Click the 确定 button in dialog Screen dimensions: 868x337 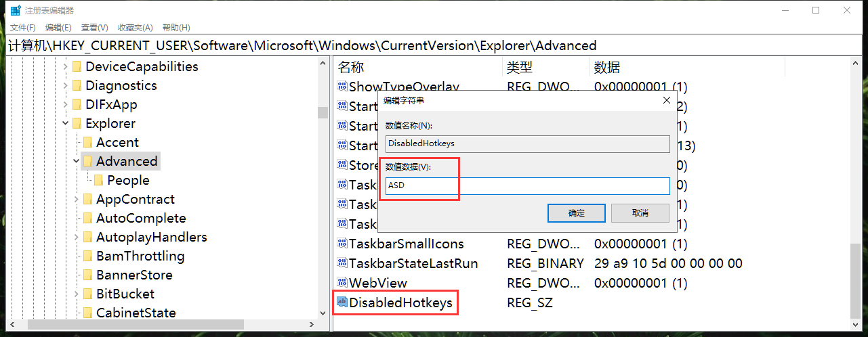(576, 213)
